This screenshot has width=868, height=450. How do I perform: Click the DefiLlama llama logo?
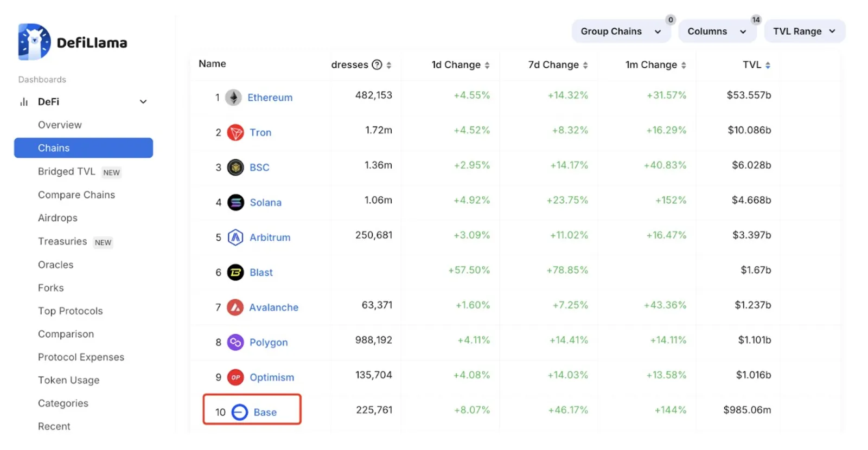34,42
